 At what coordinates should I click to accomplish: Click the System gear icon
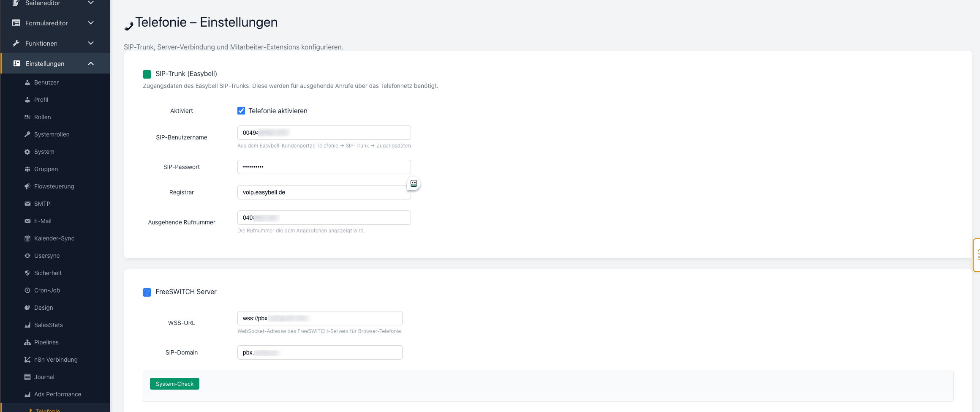pos(27,152)
